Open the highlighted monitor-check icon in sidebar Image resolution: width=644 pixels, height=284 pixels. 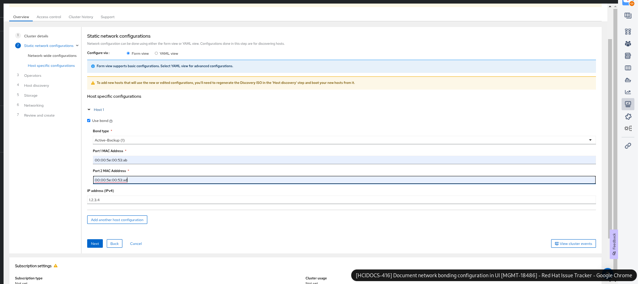pos(628,104)
